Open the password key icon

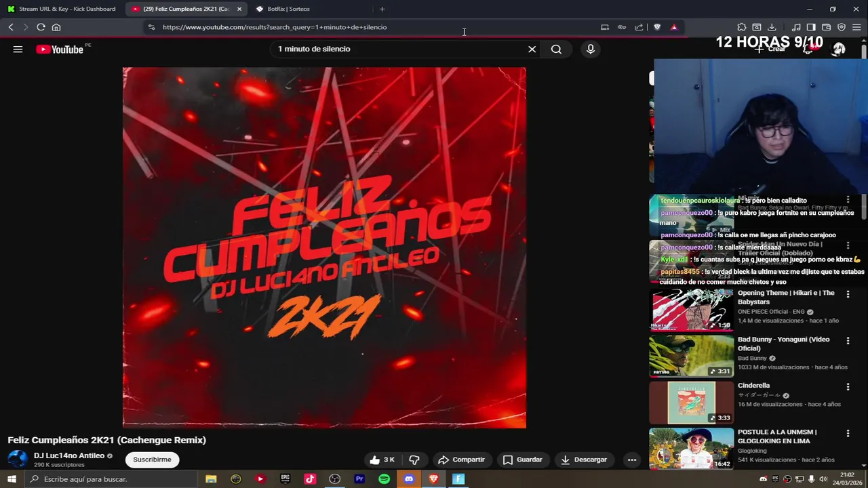tap(622, 27)
